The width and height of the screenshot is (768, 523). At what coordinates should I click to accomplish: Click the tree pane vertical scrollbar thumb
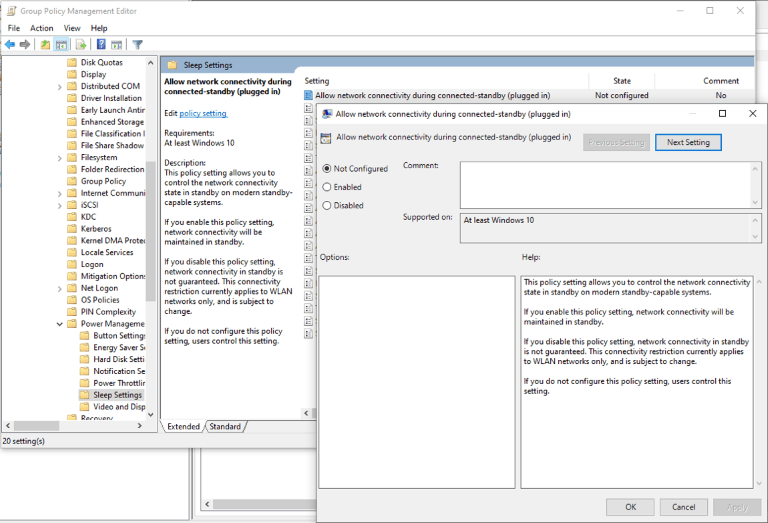[x=150, y=230]
